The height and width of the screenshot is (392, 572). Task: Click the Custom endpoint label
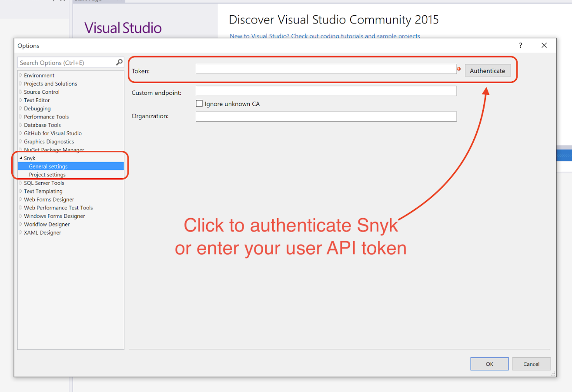click(x=157, y=93)
